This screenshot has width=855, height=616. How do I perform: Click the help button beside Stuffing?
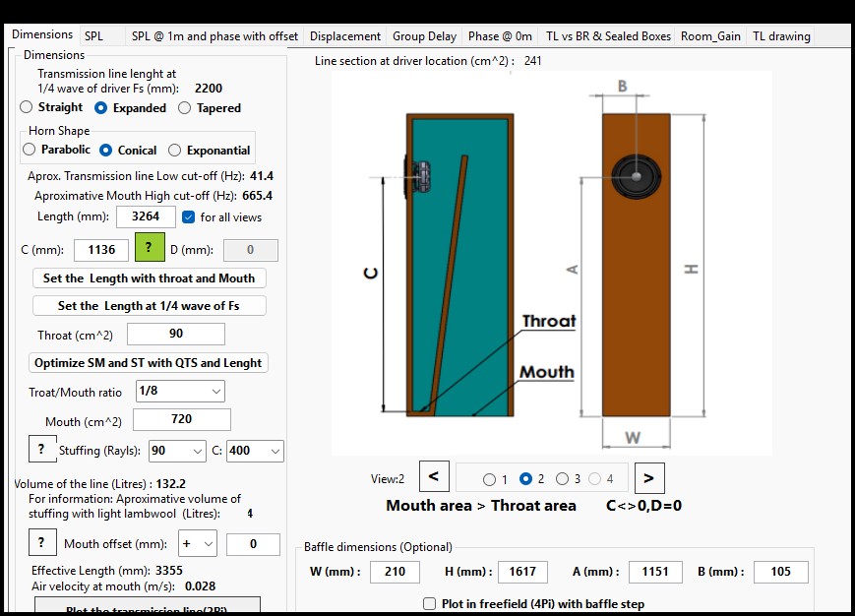click(x=41, y=451)
